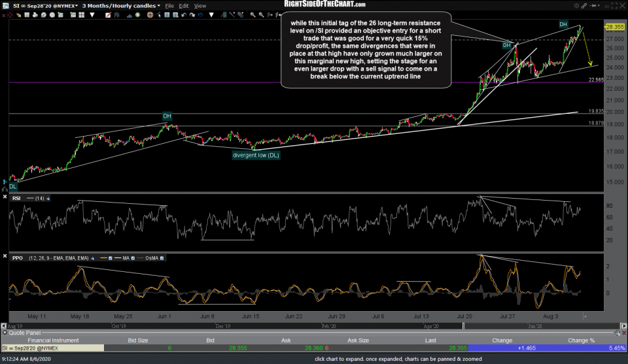
Task: Click the 28.355 current price label
Action: [x=614, y=27]
